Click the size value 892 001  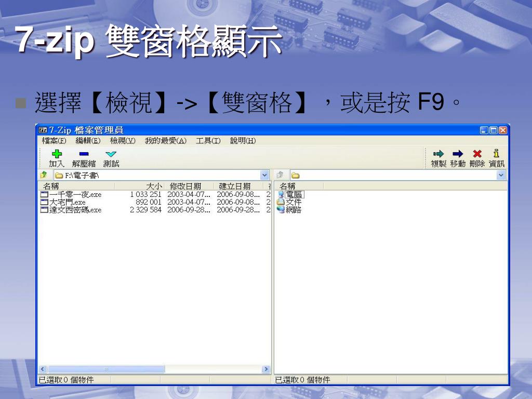(149, 202)
